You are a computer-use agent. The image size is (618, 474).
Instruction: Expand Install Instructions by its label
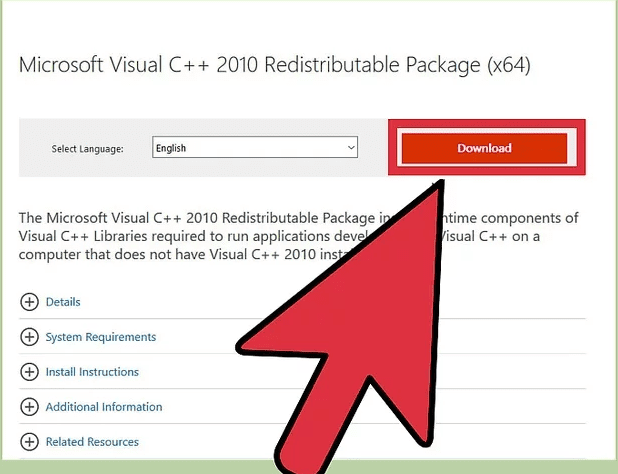92,372
